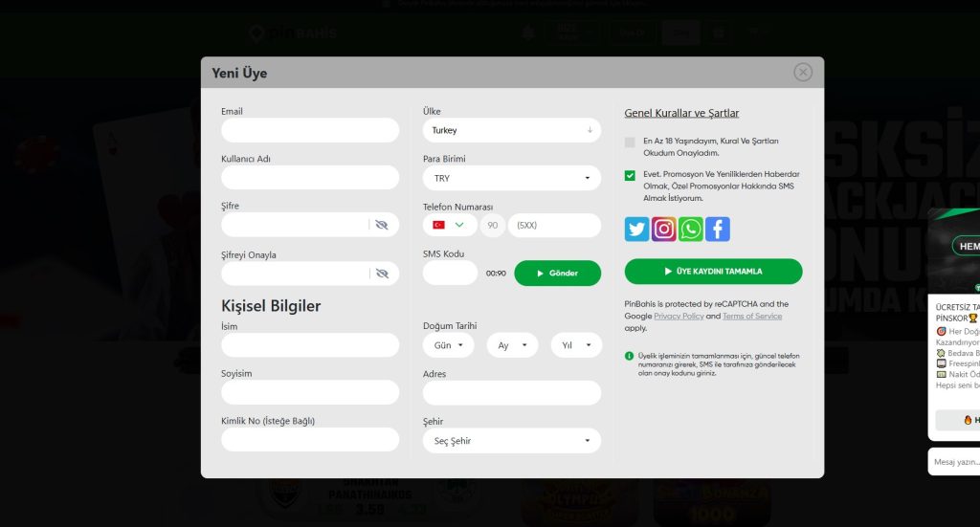980x527 pixels.
Task: Click ÜYE KAYDINI TAMAMLA button
Action: 713,272
